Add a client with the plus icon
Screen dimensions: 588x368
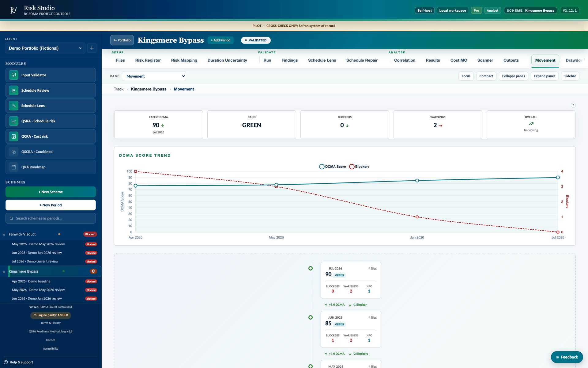coord(92,48)
